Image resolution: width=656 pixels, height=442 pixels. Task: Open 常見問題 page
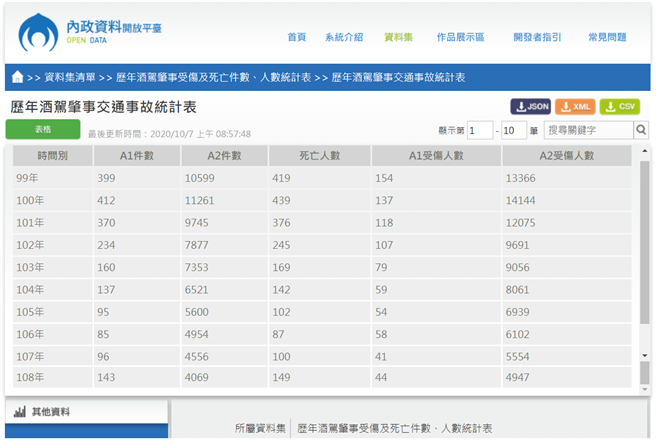pyautogui.click(x=607, y=38)
